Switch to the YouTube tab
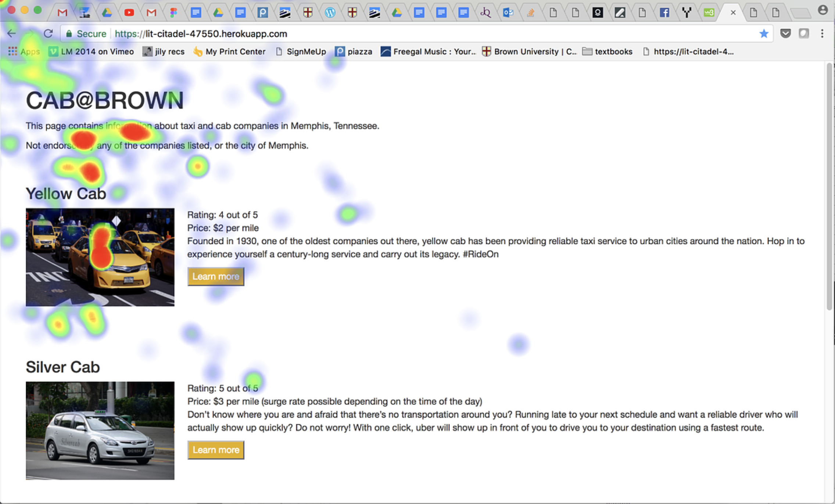 click(129, 12)
